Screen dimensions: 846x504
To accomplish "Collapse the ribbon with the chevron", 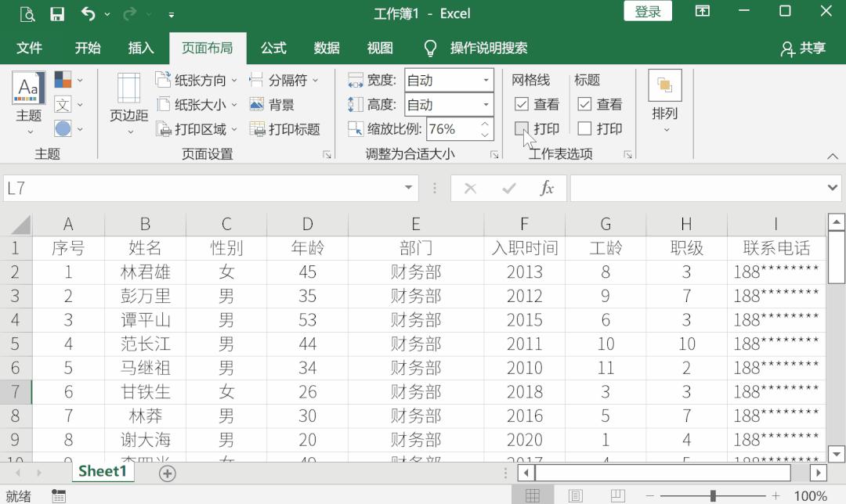I will (833, 156).
